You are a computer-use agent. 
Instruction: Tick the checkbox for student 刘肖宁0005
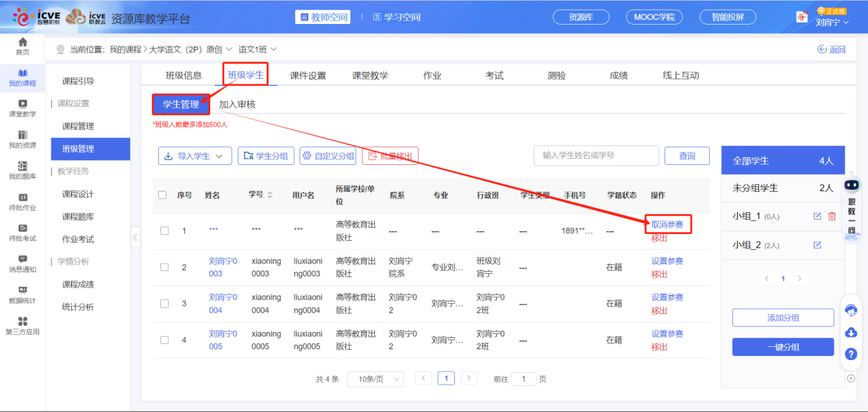point(164,340)
